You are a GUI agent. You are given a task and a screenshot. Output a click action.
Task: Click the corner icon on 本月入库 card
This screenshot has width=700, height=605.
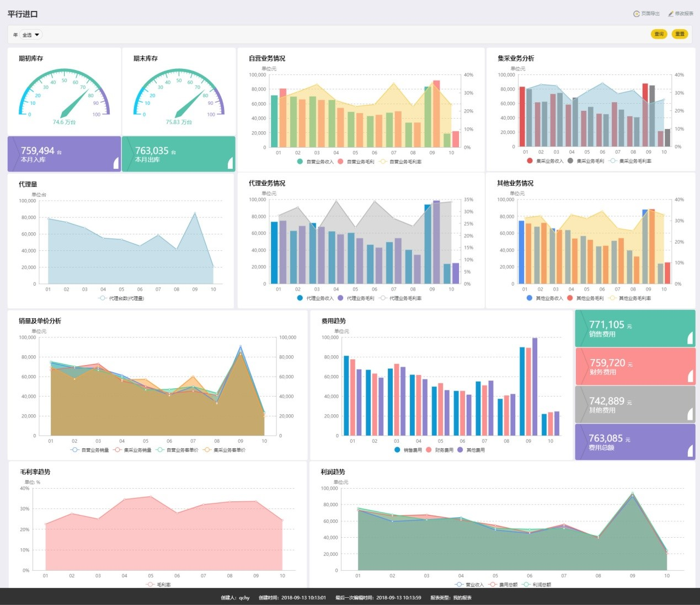pyautogui.click(x=116, y=163)
